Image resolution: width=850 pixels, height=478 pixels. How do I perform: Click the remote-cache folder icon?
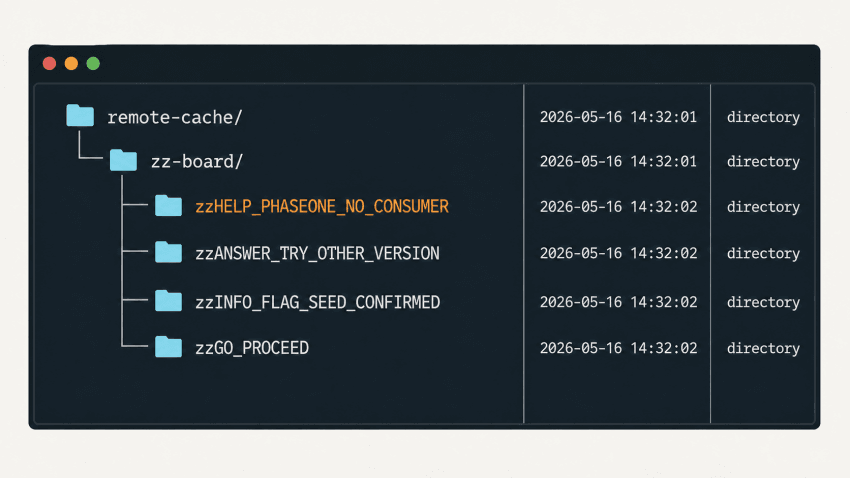coord(80,115)
